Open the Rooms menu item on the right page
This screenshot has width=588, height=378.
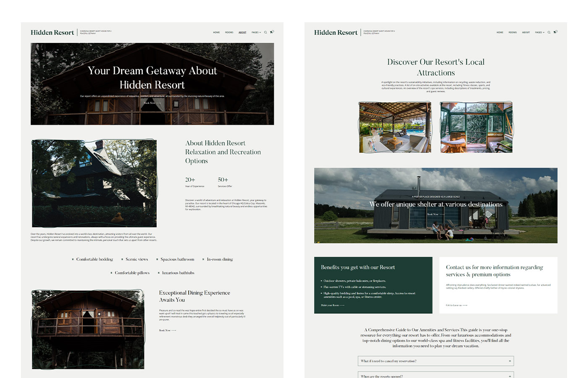[x=512, y=32]
